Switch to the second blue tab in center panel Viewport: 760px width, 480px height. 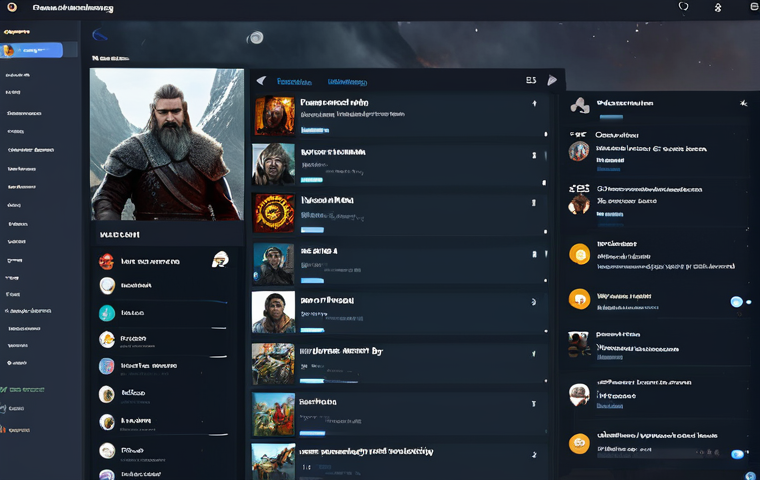pyautogui.click(x=347, y=82)
